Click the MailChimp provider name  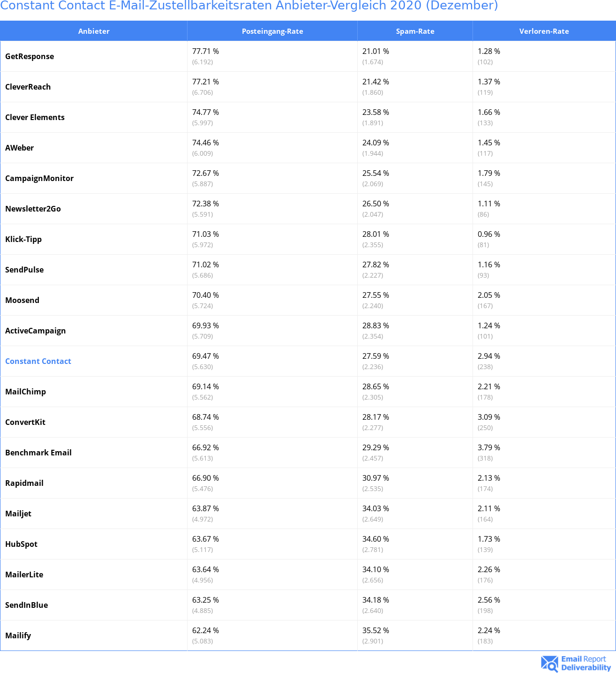click(x=25, y=392)
